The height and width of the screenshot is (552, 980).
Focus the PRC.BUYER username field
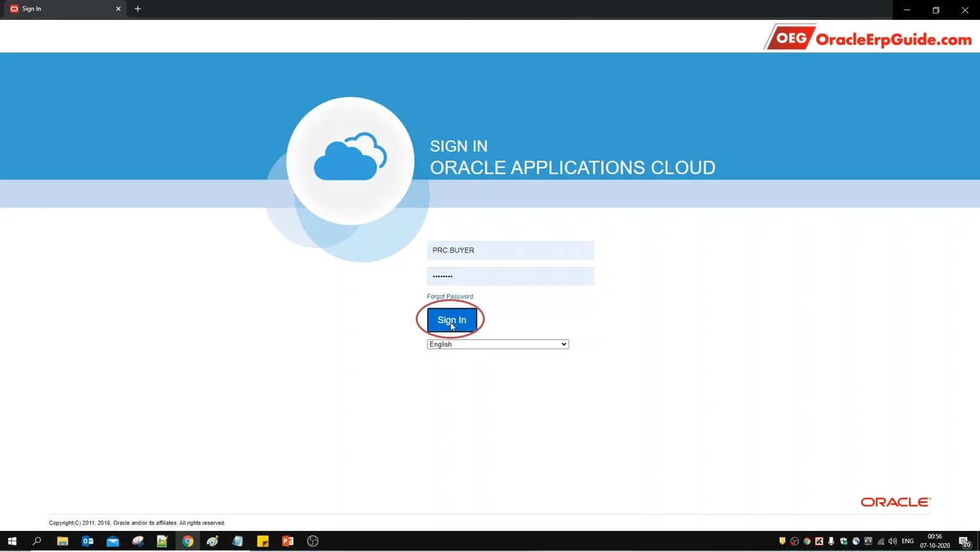[x=510, y=250]
